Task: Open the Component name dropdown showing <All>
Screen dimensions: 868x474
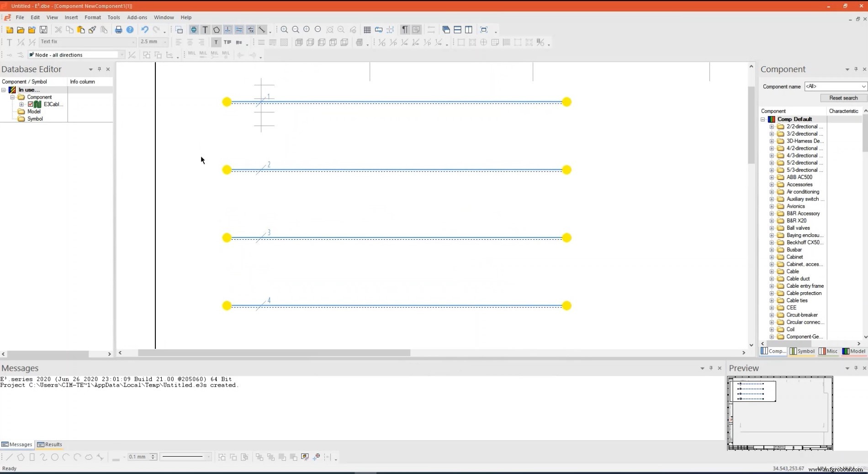Action: click(863, 86)
